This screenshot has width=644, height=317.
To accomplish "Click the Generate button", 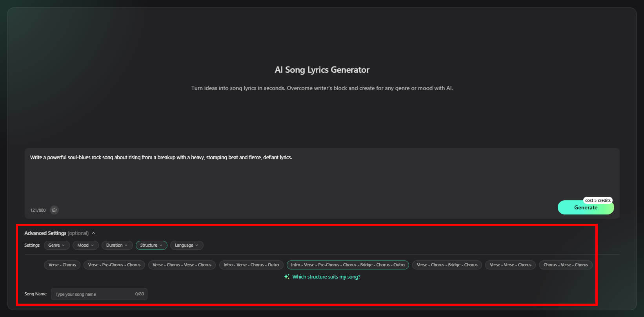I will point(586,208).
